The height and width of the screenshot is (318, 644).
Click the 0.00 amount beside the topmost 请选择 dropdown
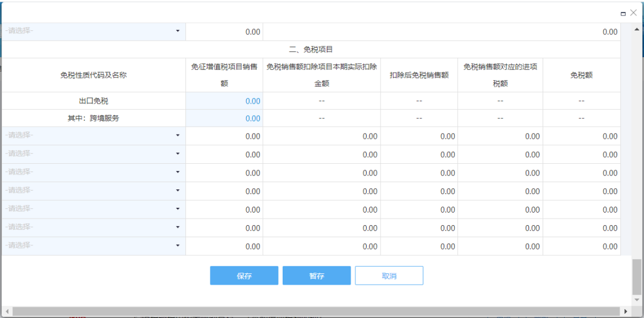coord(253,32)
